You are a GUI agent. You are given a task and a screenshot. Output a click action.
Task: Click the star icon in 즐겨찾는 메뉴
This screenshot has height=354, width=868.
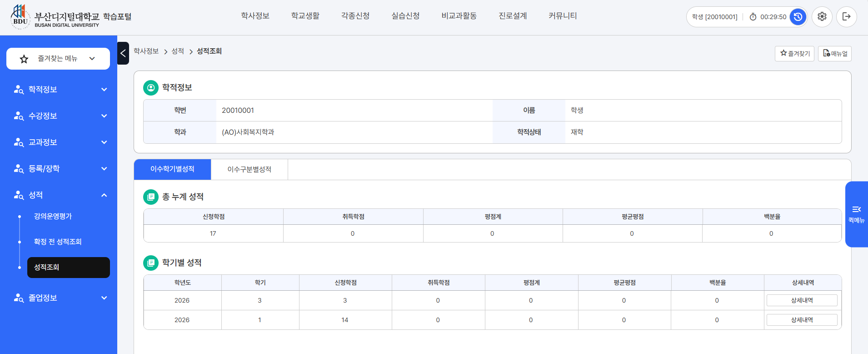[24, 59]
